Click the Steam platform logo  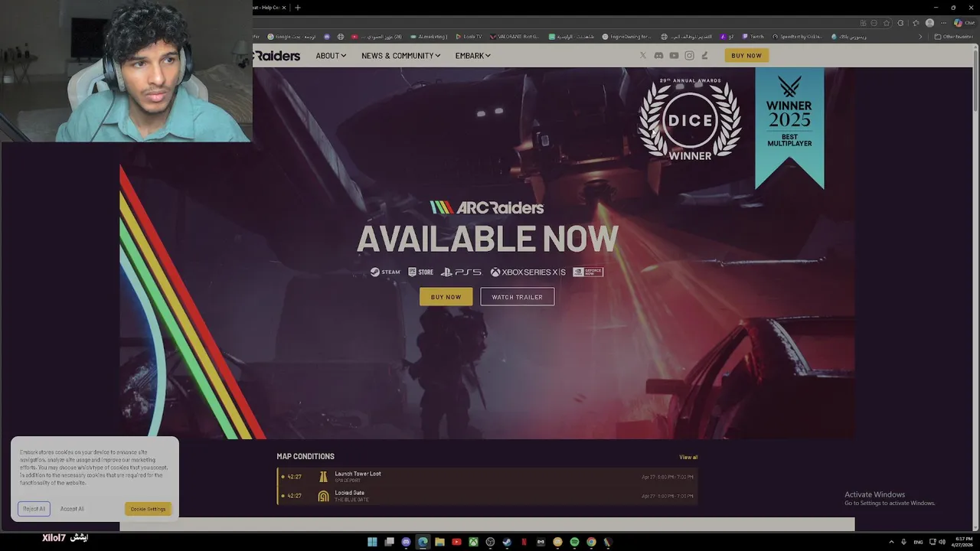(385, 272)
